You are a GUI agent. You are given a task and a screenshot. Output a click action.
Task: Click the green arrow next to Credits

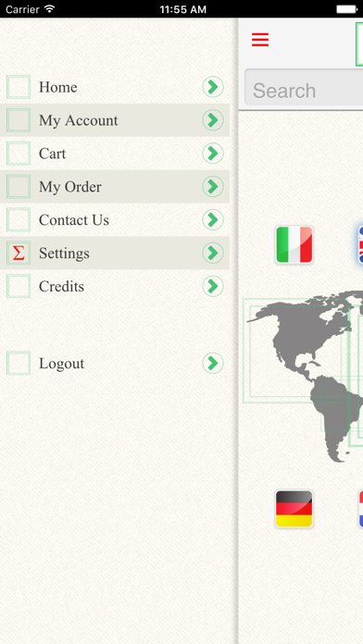[213, 286]
